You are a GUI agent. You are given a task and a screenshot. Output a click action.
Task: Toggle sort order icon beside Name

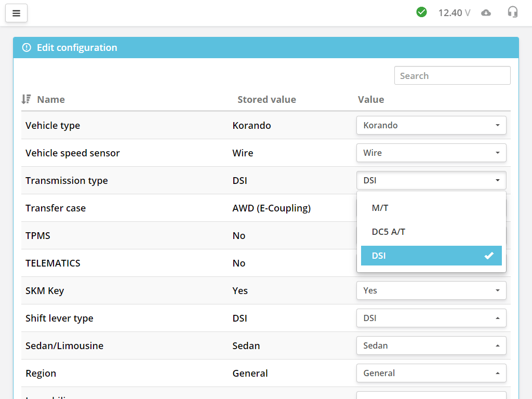pyautogui.click(x=26, y=99)
